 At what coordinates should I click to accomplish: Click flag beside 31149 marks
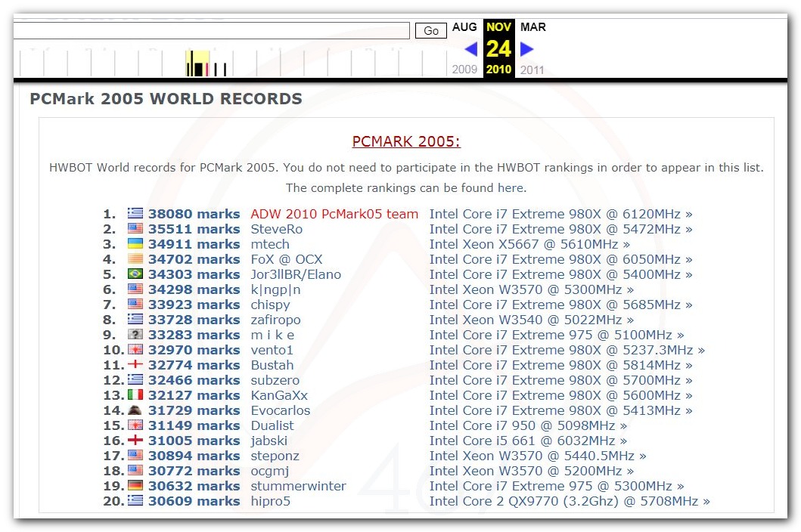pyautogui.click(x=135, y=425)
